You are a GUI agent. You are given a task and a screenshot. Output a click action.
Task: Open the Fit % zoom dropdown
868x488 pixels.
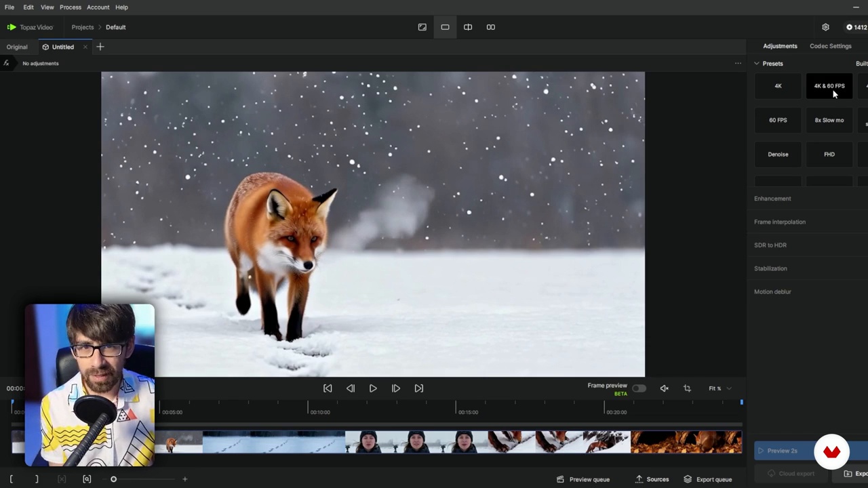click(x=720, y=388)
